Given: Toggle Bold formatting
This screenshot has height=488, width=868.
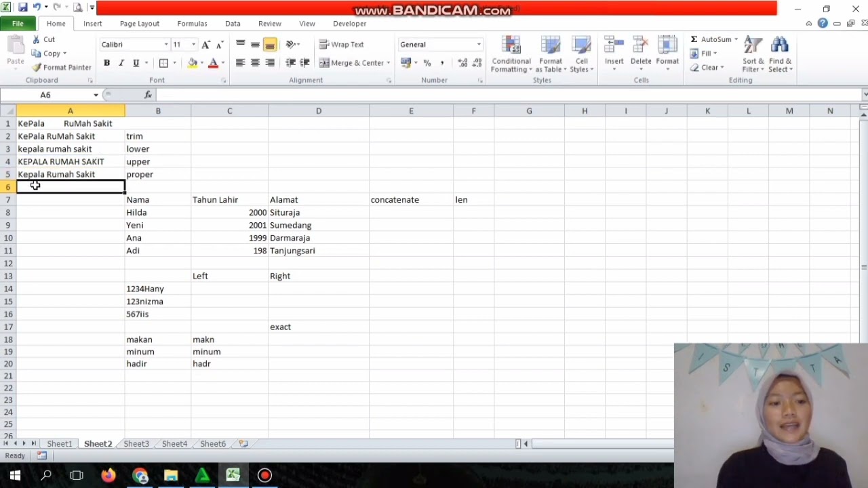Looking at the screenshot, I should (106, 63).
